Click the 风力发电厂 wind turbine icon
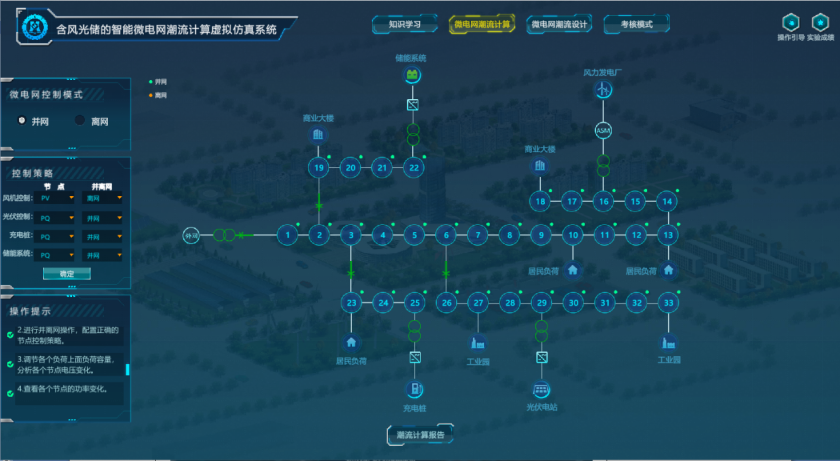Screen dimensions: 840x461 (x=603, y=90)
